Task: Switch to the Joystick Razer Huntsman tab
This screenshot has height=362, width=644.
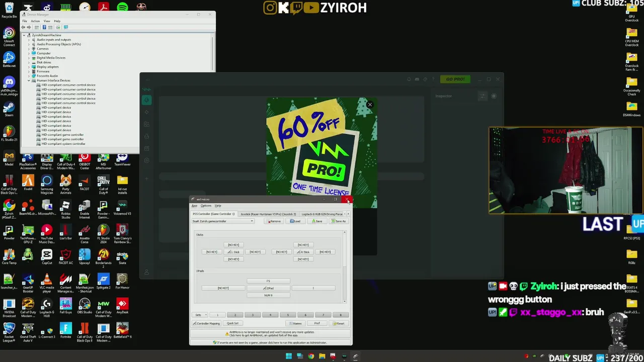Action: point(268,214)
